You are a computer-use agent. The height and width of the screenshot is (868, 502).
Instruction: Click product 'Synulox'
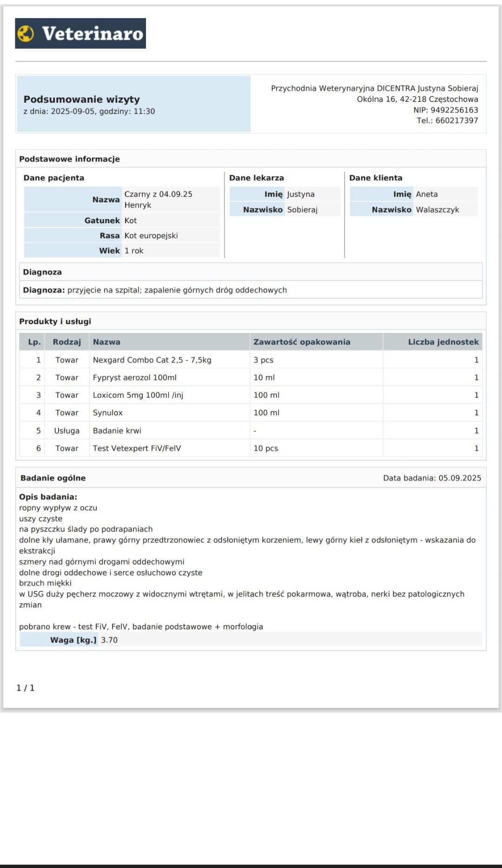[x=108, y=413]
